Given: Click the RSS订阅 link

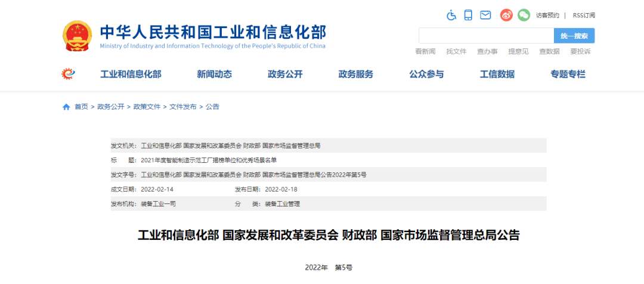Looking at the screenshot, I should pyautogui.click(x=583, y=16).
